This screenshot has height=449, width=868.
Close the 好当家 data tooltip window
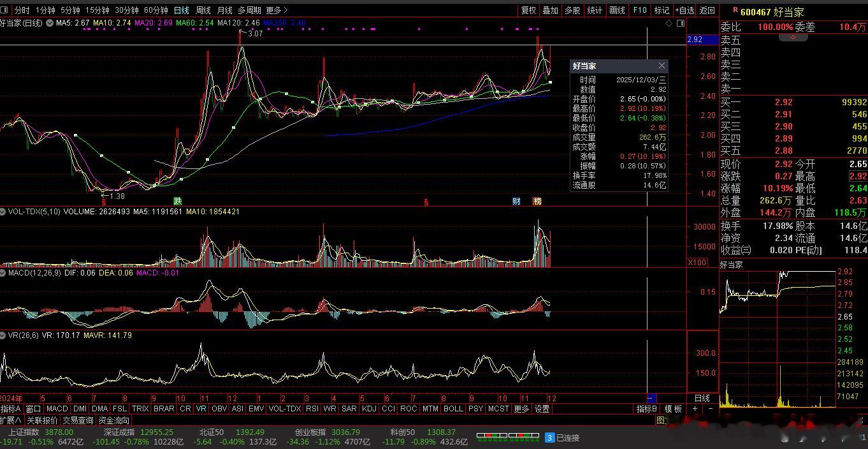pyautogui.click(x=662, y=66)
